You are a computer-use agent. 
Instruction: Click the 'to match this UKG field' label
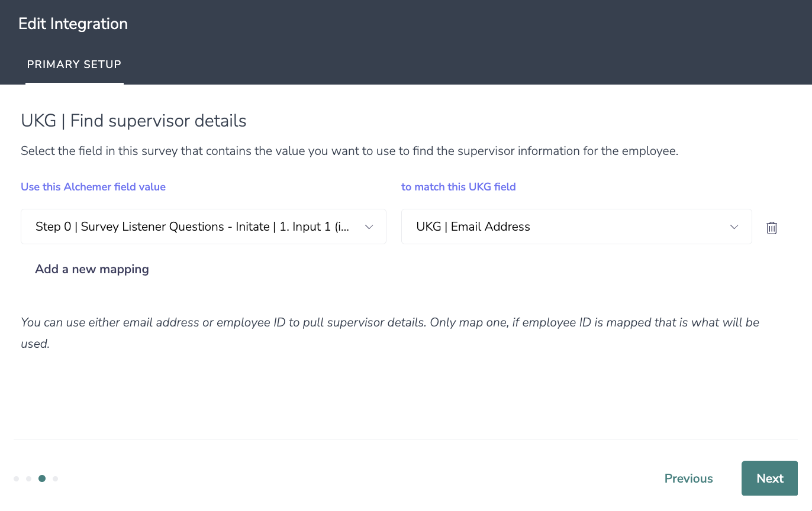[x=459, y=187]
